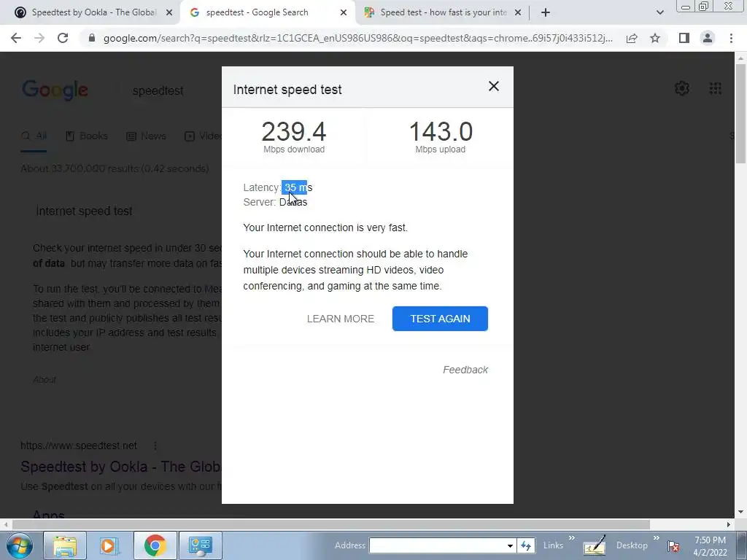Viewport: 747px width, 560px height.
Task: Click LEARN MORE link
Action: [341, 319]
